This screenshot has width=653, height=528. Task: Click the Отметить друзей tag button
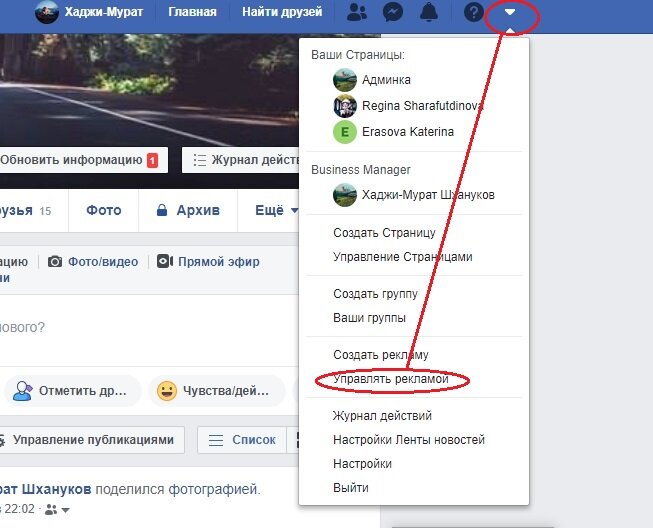point(71,391)
